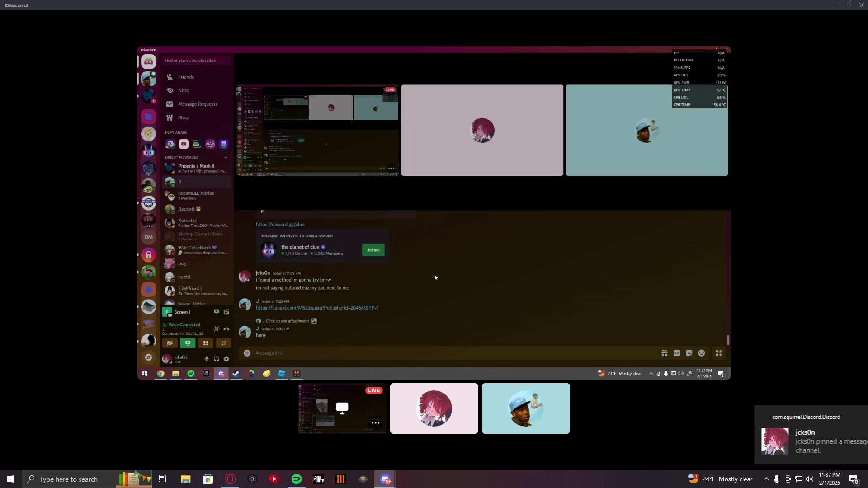
Task: Click the Discord home icon in streamed sidebar
Action: (148, 61)
